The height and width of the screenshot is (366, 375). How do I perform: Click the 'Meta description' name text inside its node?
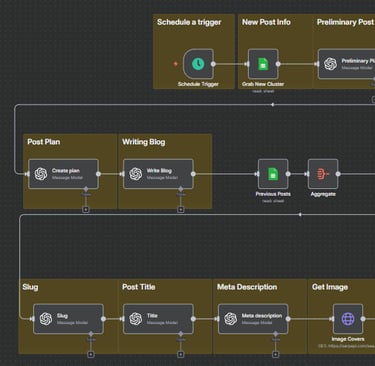(262, 316)
